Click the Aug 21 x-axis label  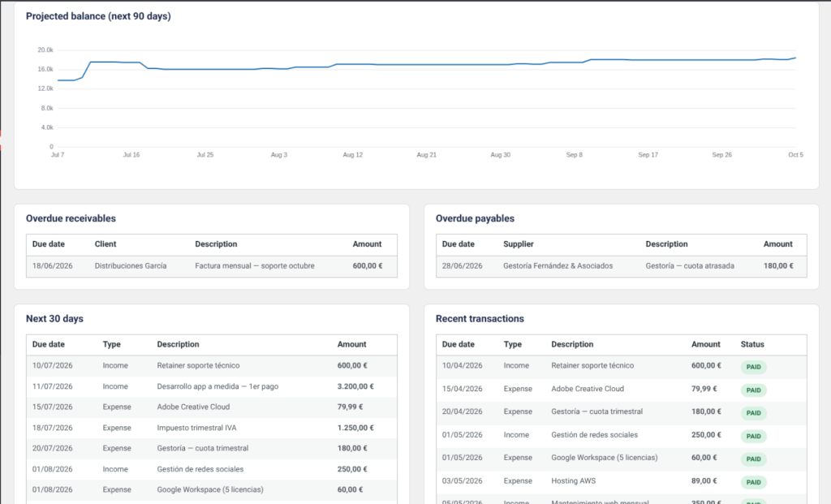426,155
